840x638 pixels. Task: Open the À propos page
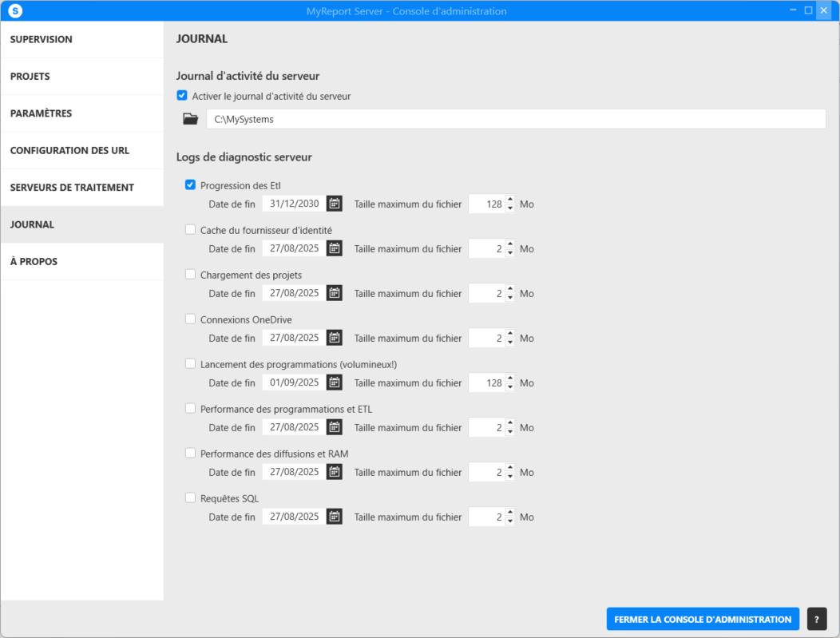pyautogui.click(x=34, y=262)
